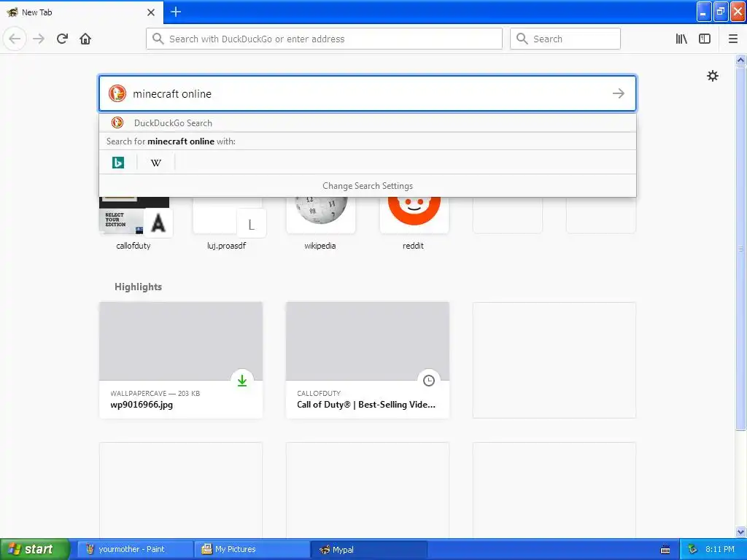Reload the current page
The width and height of the screenshot is (747, 560).
tap(62, 39)
